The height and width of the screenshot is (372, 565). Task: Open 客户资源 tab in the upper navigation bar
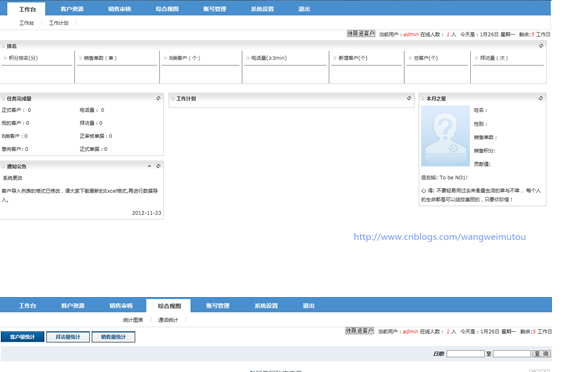72,9
